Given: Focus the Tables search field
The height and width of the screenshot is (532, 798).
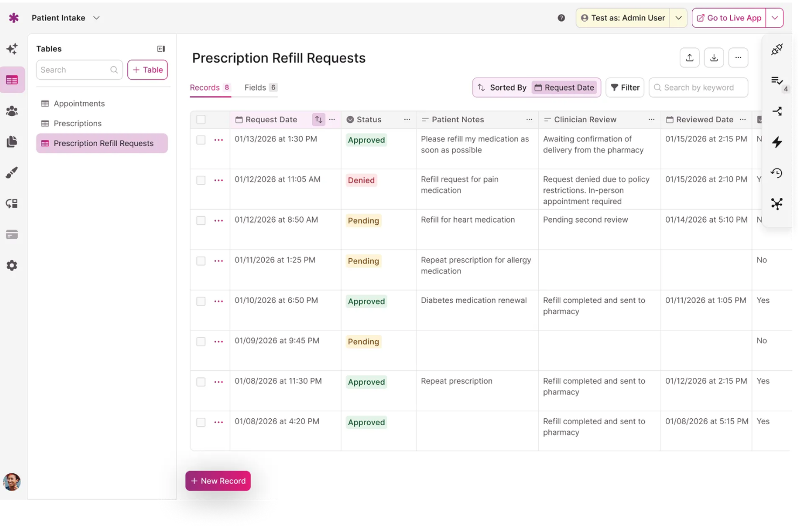Looking at the screenshot, I should point(79,70).
